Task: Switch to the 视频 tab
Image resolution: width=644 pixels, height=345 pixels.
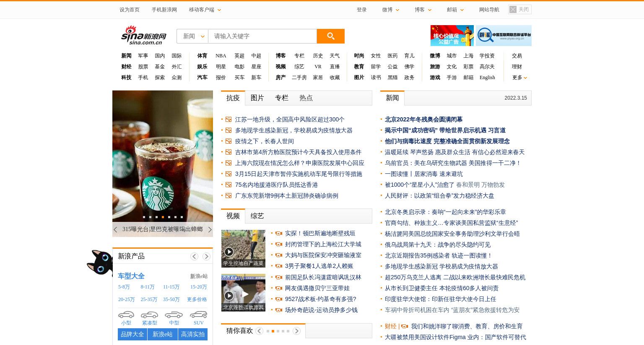Action: point(233,216)
